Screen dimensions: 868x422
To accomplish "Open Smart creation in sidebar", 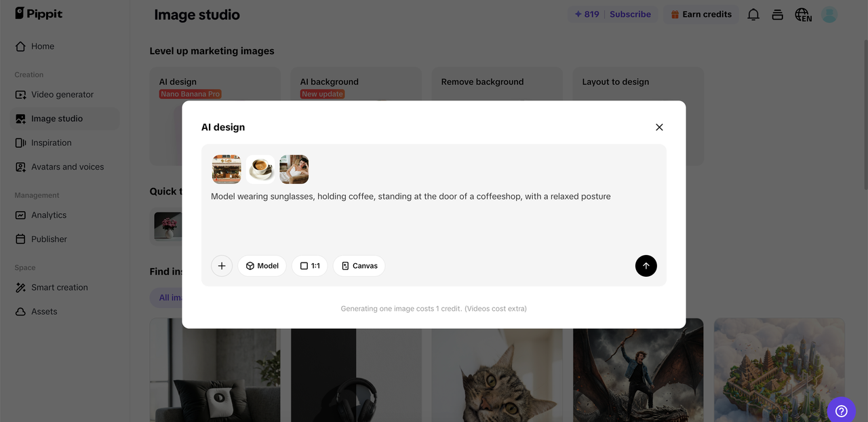I will [x=59, y=288].
